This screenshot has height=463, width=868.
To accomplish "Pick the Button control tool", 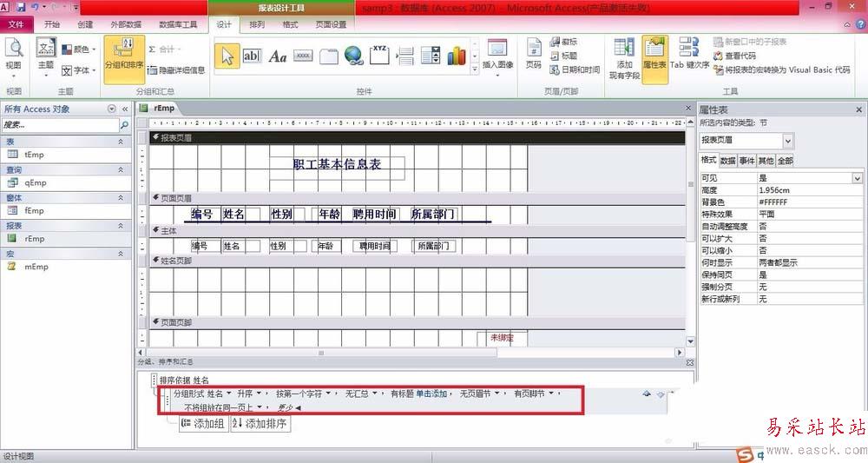I will 303,56.
